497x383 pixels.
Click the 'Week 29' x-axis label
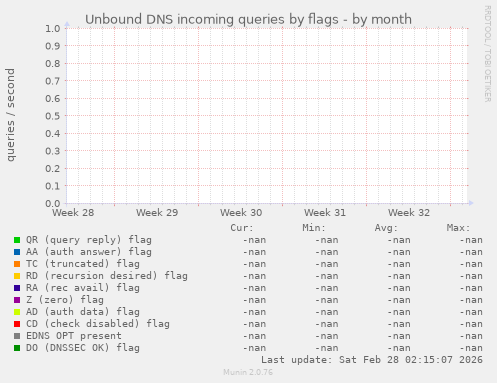pos(157,213)
